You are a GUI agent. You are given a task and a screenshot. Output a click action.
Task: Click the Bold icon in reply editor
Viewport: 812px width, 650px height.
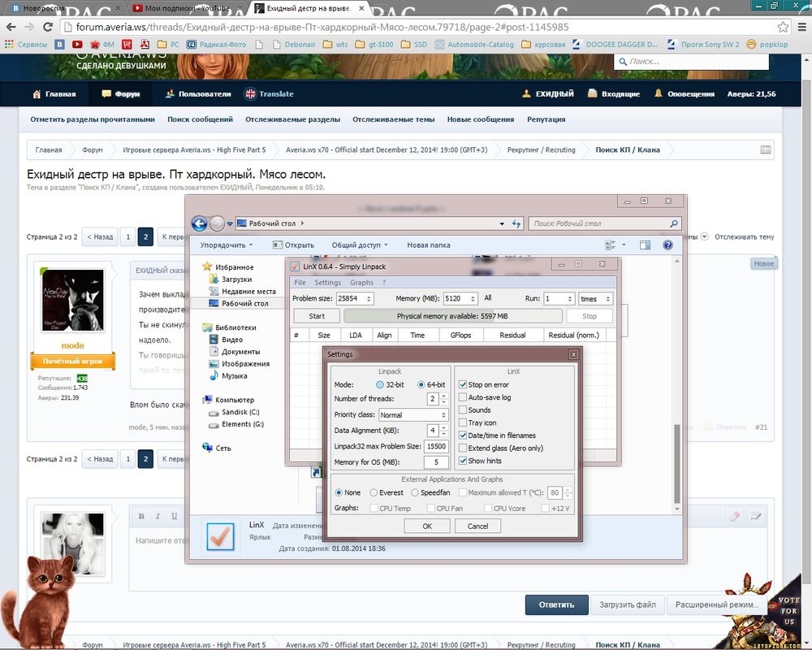pyautogui.click(x=141, y=516)
